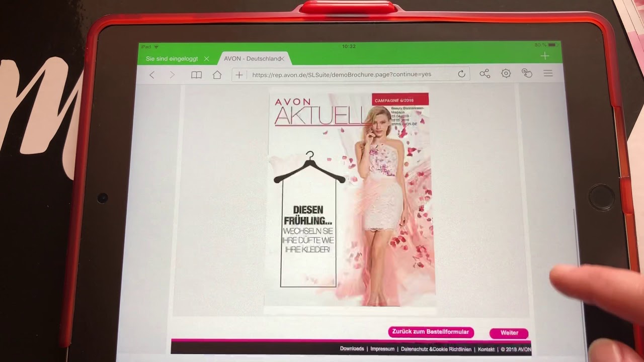
Task: Open the Downloads footer link
Action: coord(352,348)
